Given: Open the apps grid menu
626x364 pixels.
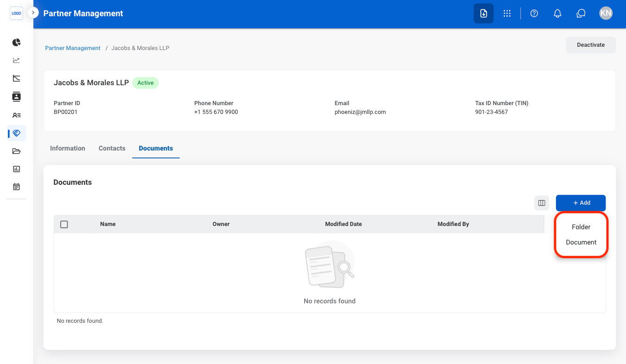Looking at the screenshot, I should pyautogui.click(x=507, y=13).
